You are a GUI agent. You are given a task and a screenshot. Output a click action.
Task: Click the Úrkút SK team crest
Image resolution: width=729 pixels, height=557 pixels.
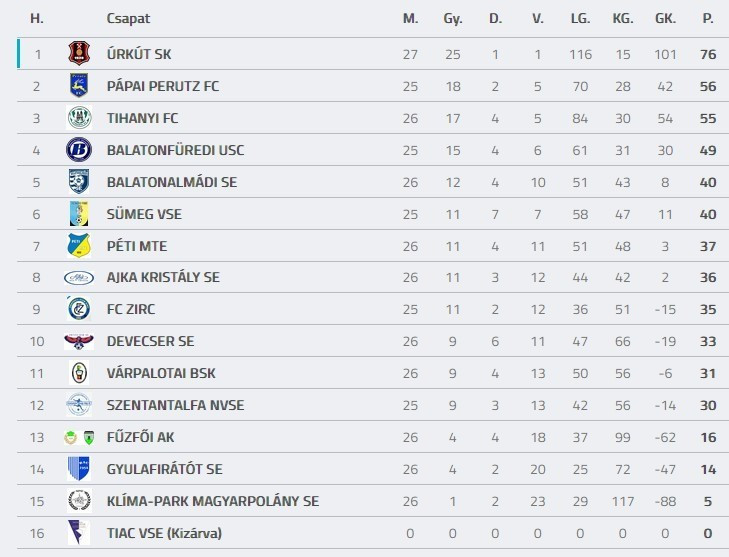point(79,54)
